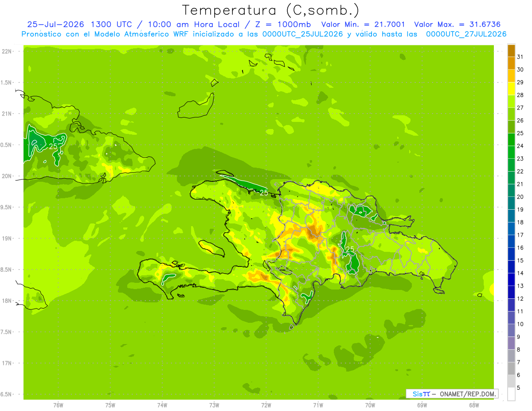Viewport: 532px width, 411px height.
Task: Click the '76W' longitude axis label
Action: (x=58, y=405)
